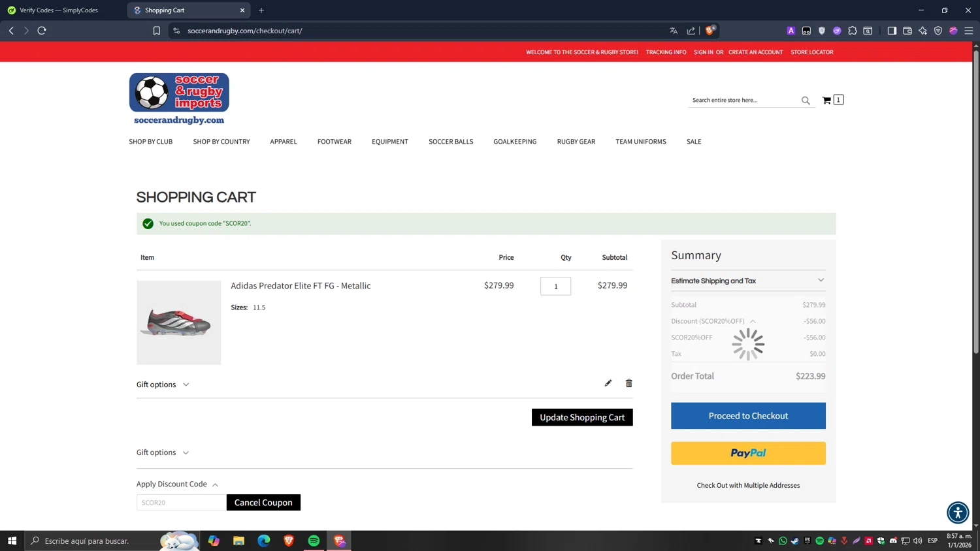Screen dimensions: 980x551
Task: Click Update Shopping Cart button
Action: (582, 417)
